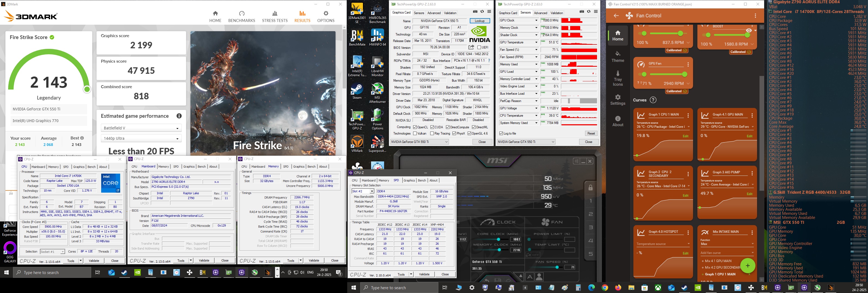Open Steam desktop shortcut
Image resolution: width=868 pixels, height=293 pixels.
coord(357,91)
